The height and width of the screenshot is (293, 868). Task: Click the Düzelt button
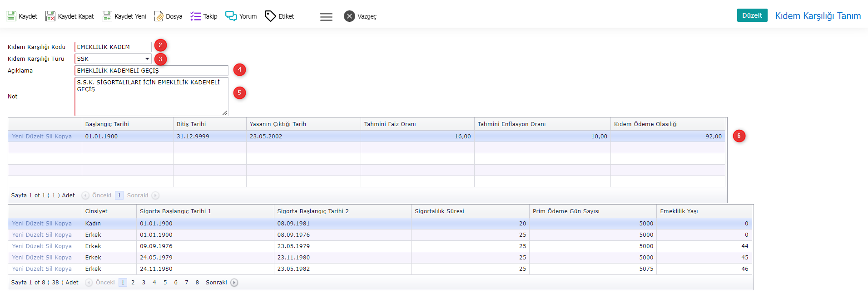coord(752,15)
